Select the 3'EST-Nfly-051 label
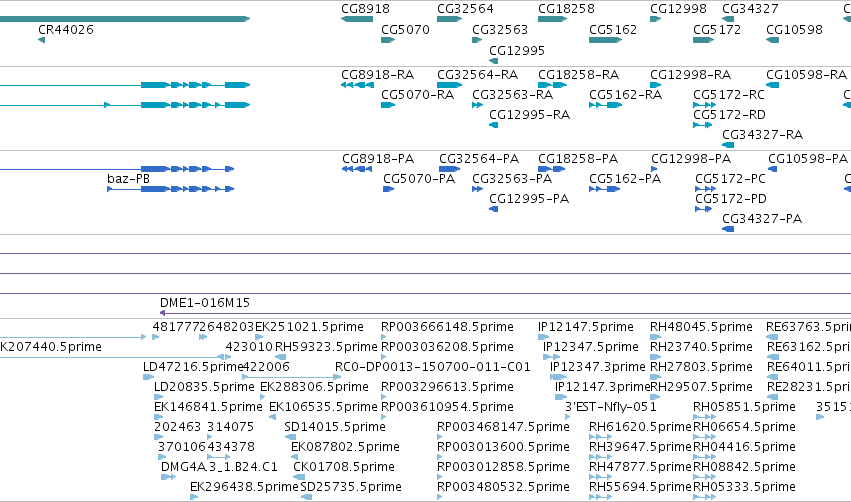The image size is (851, 502). (611, 407)
